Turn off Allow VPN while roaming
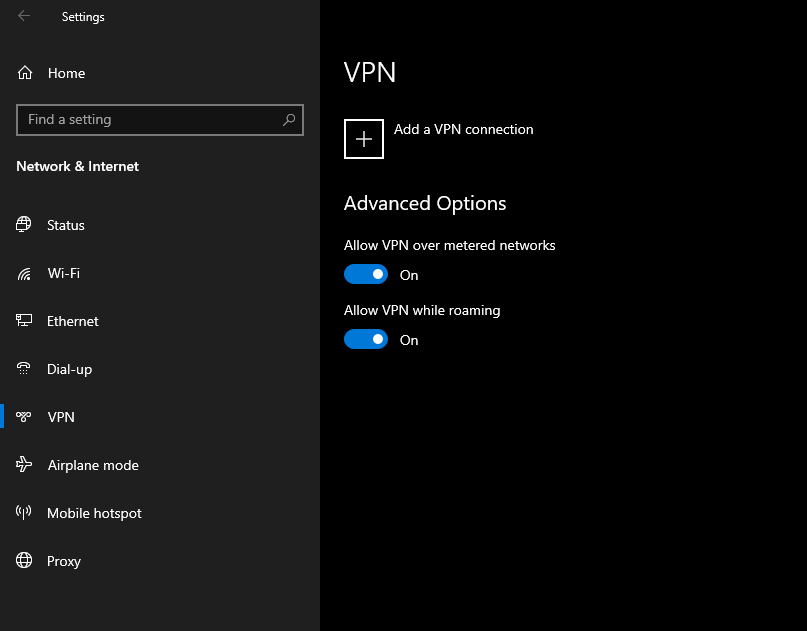Screen dimensions: 807x631 click(366, 340)
